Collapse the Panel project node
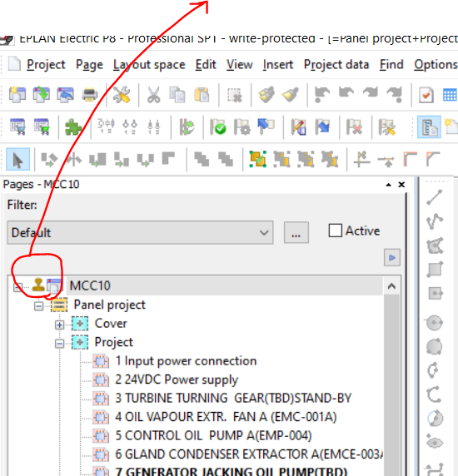This screenshot has width=458, height=476. pyautogui.click(x=38, y=306)
